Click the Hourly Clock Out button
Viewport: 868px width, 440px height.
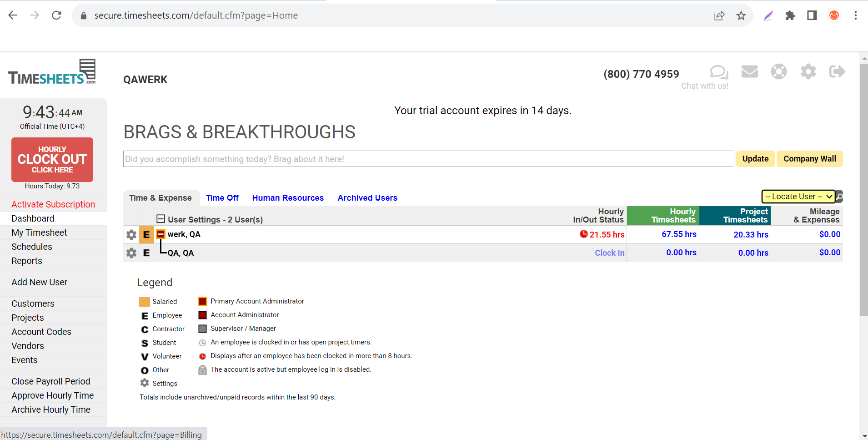coord(52,160)
